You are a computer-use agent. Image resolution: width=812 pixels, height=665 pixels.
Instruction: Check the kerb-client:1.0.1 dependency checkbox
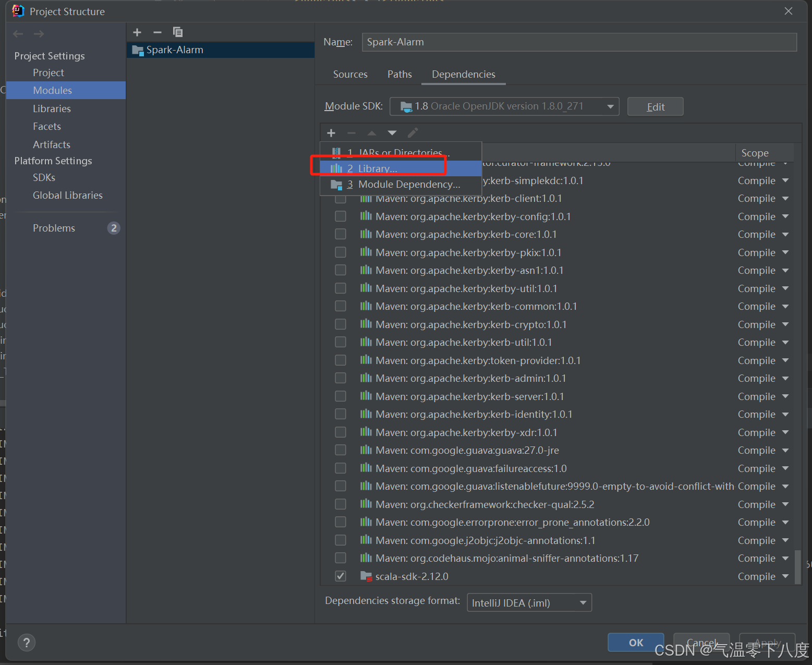(341, 198)
